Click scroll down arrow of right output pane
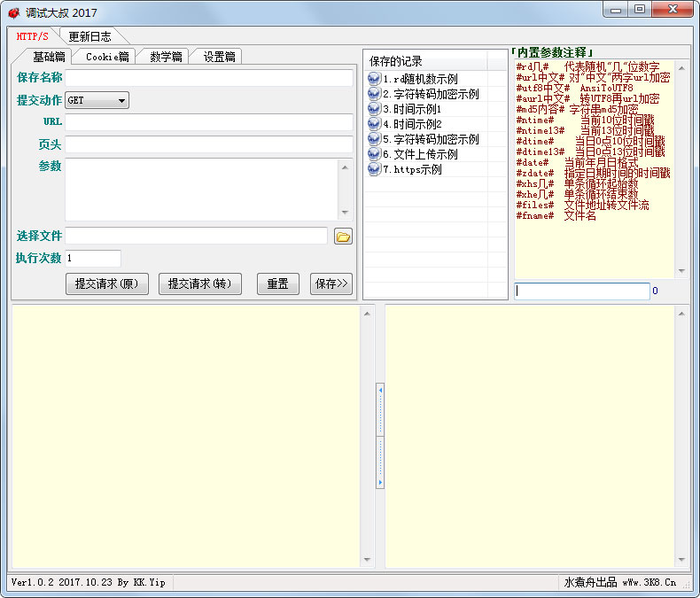 (x=681, y=560)
